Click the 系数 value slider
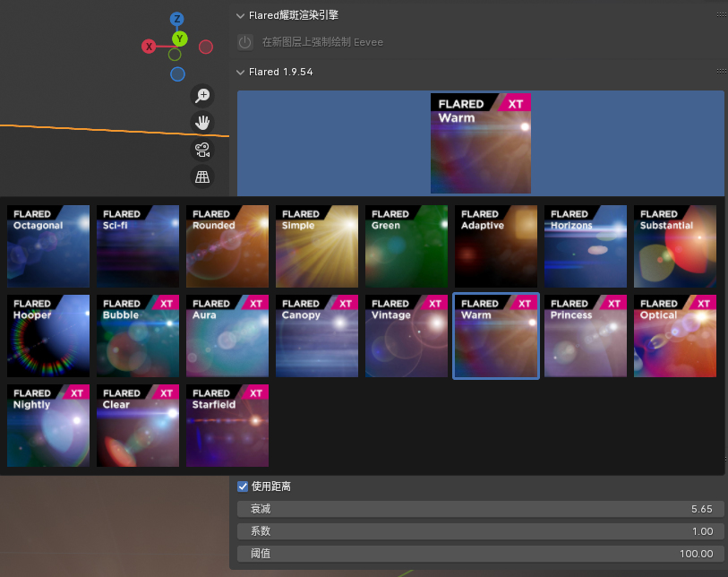 pos(481,531)
